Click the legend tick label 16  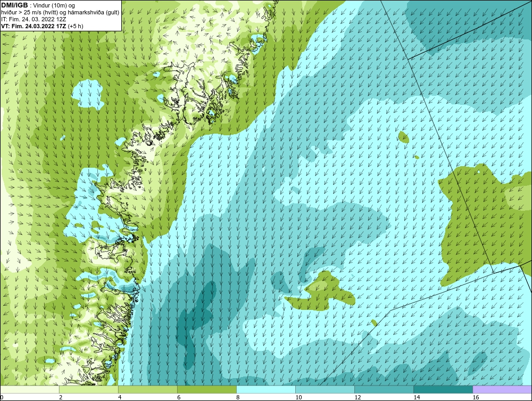pyautogui.click(x=476, y=397)
